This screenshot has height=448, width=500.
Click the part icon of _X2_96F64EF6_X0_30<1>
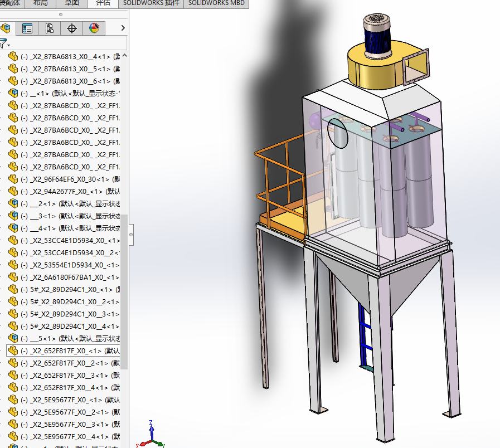[x=13, y=179]
